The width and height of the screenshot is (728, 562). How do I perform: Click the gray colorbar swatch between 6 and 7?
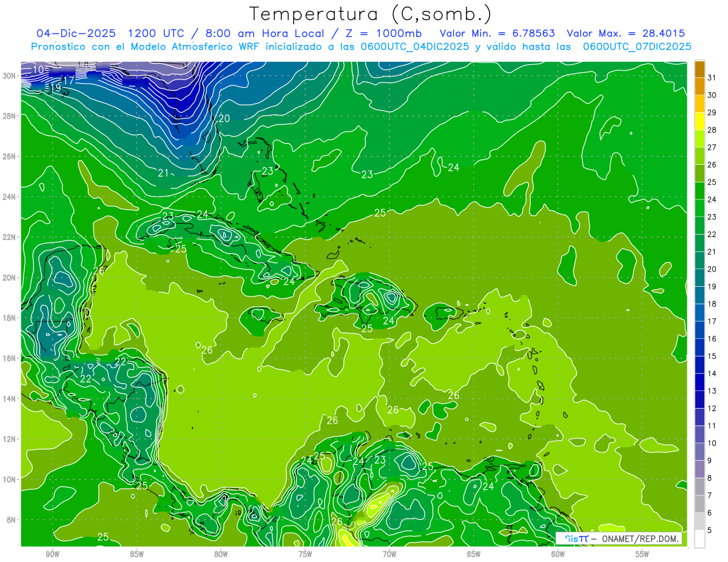pyautogui.click(x=699, y=504)
